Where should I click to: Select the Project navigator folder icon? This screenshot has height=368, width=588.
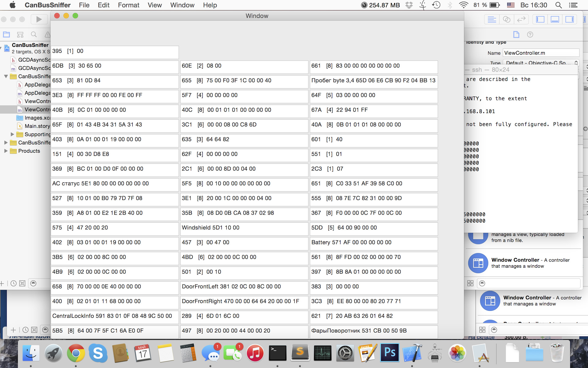(6, 34)
